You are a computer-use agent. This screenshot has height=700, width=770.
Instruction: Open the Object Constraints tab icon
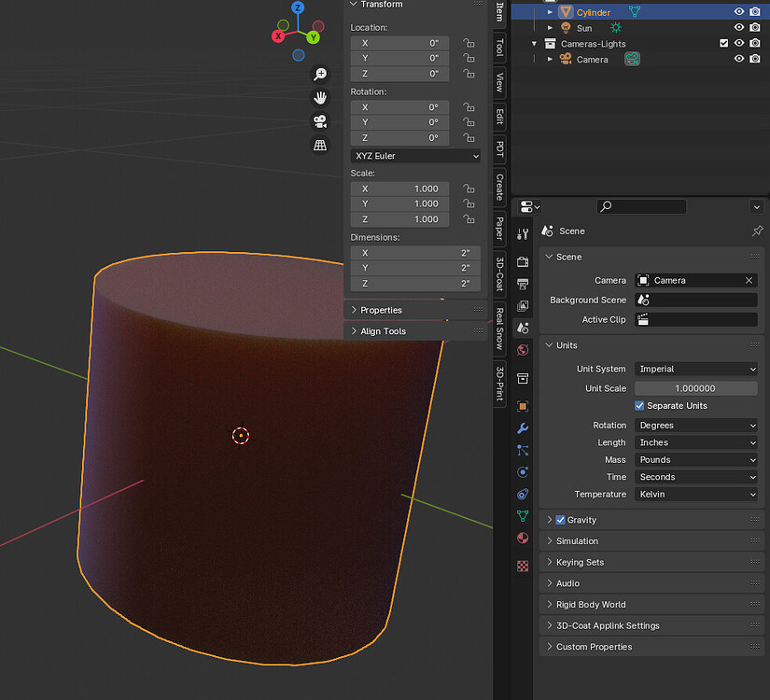[x=523, y=494]
